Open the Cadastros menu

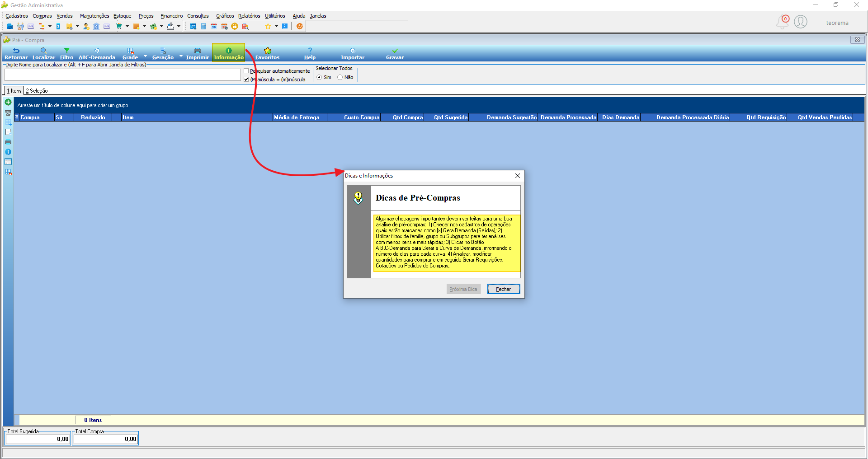(x=17, y=16)
